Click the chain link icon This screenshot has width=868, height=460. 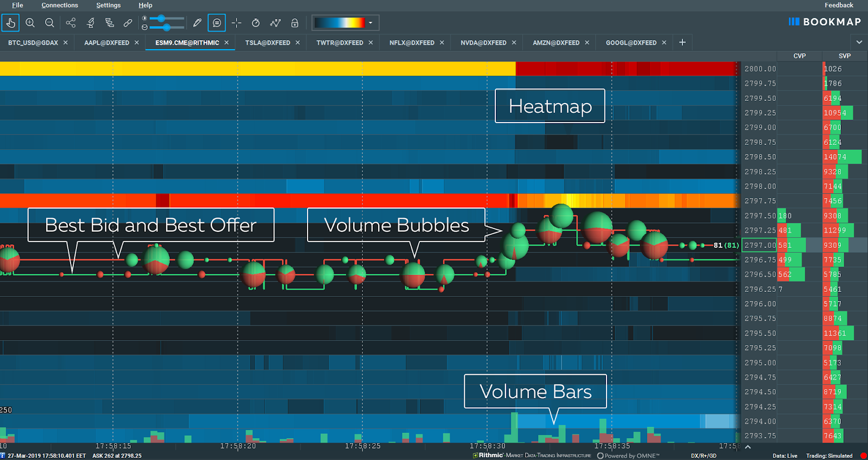click(128, 23)
